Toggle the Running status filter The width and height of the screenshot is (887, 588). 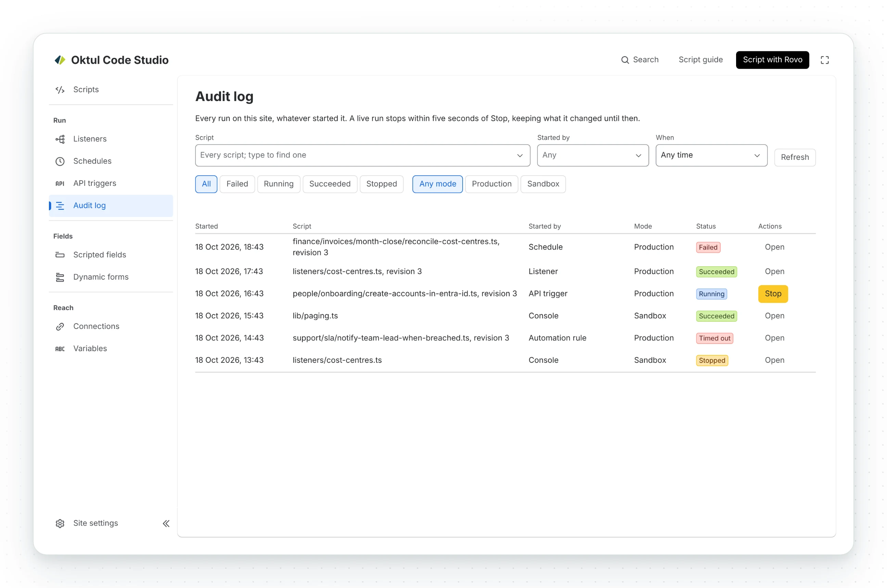(x=279, y=184)
